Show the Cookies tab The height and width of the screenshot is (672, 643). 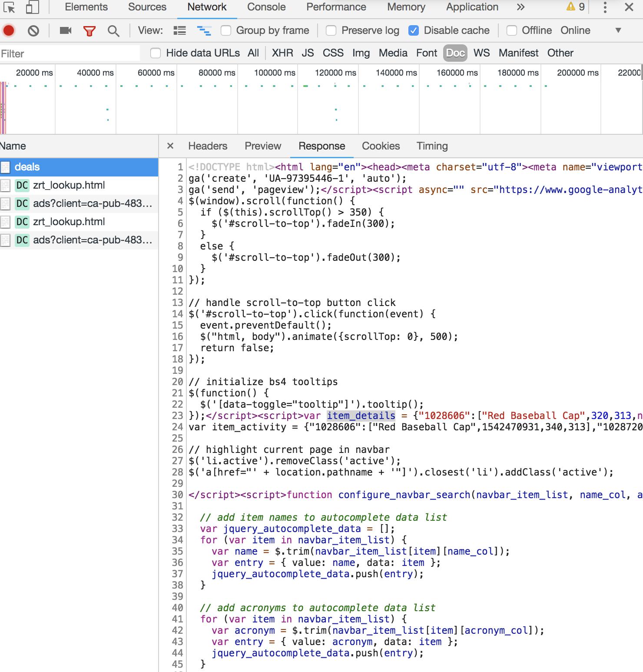[381, 146]
